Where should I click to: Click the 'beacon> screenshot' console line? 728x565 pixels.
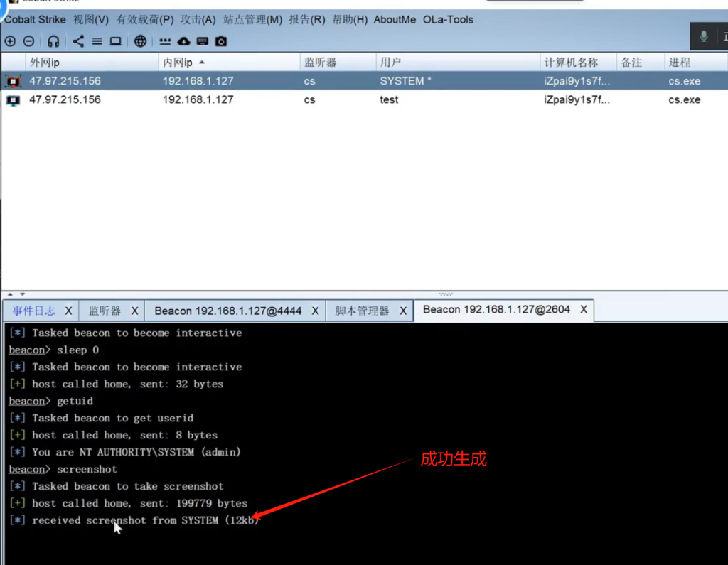click(x=63, y=469)
